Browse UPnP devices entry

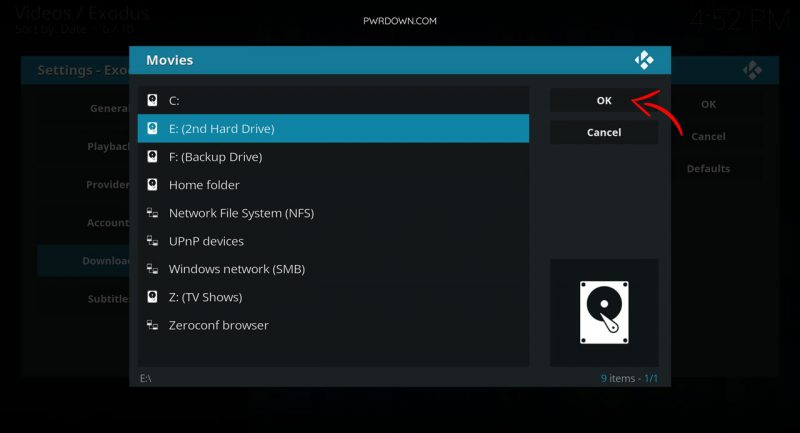coord(333,241)
